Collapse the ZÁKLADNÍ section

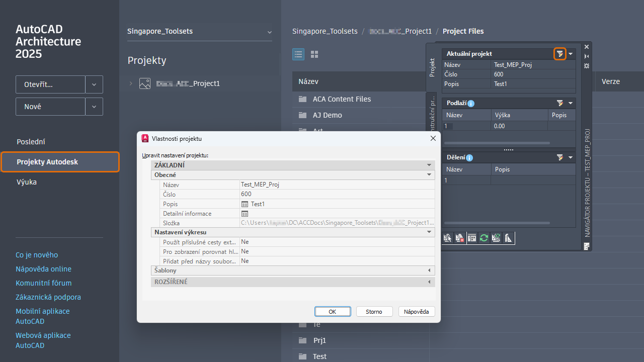tap(429, 165)
